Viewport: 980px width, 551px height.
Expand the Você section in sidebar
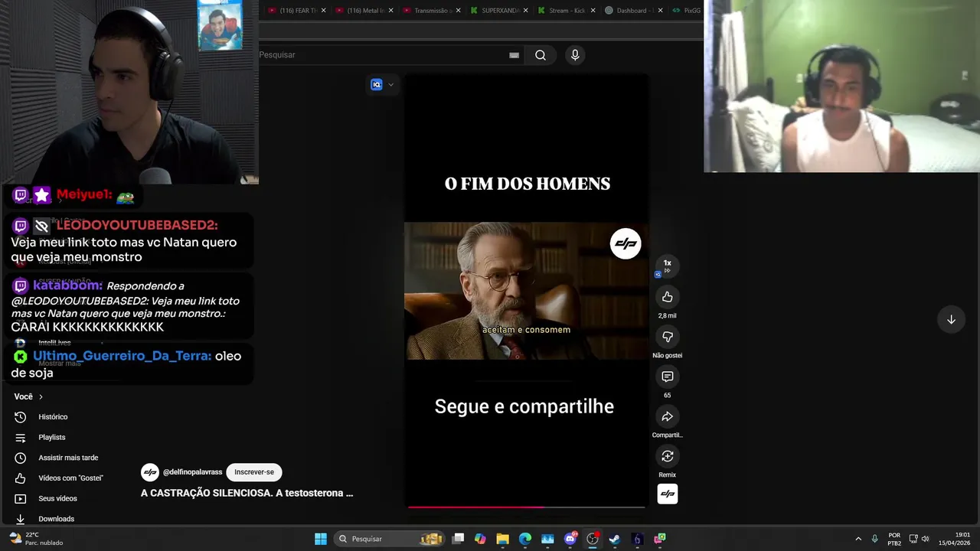[28, 396]
